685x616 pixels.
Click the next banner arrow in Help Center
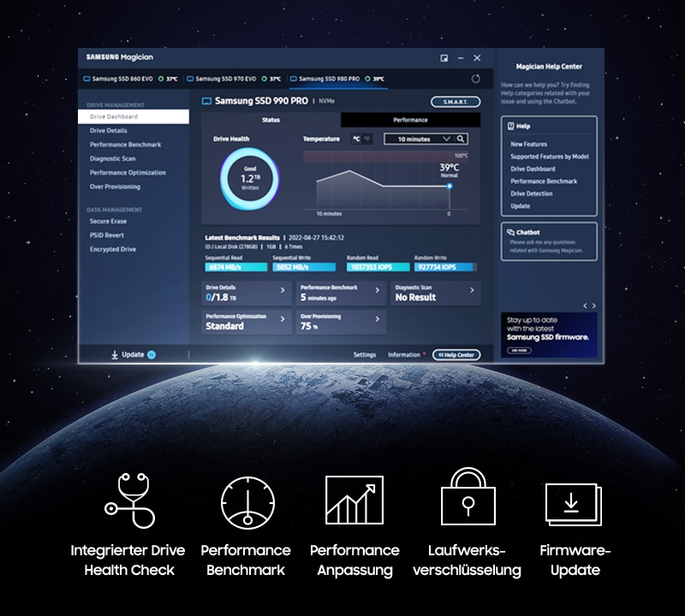point(593,306)
